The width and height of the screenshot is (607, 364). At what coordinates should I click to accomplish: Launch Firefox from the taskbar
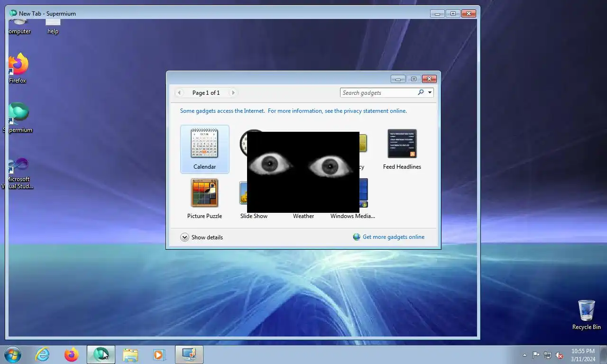(x=72, y=355)
